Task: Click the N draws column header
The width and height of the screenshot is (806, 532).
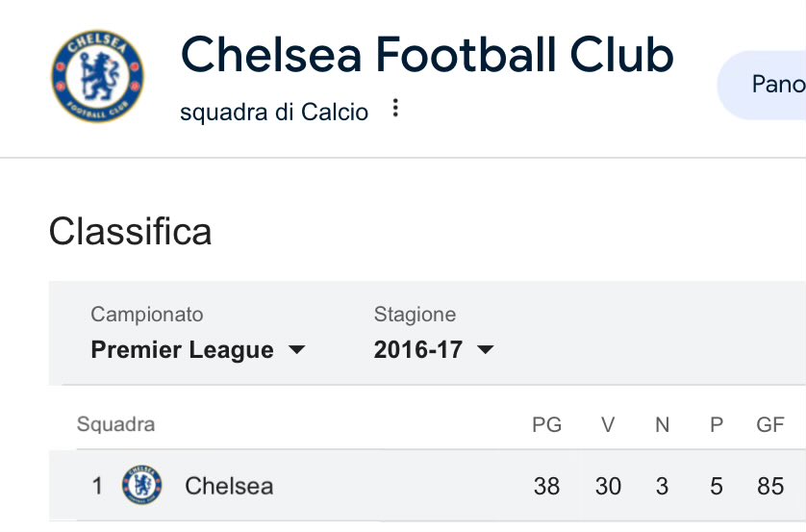Action: (x=662, y=424)
